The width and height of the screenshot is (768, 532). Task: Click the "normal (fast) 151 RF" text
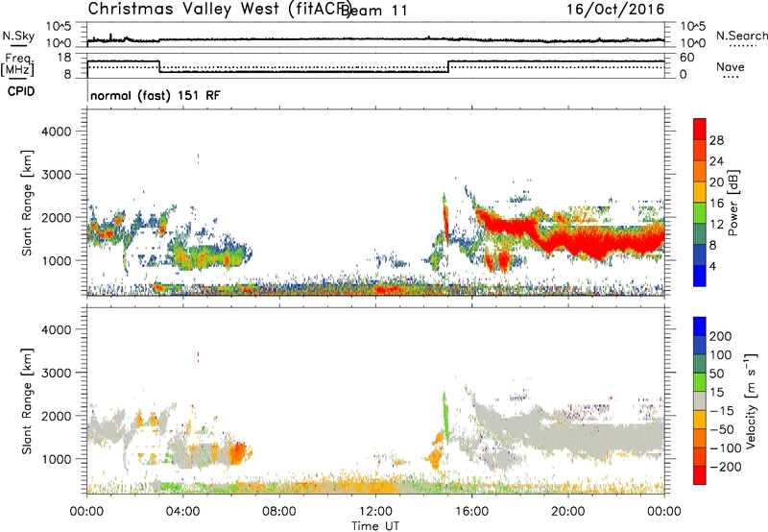(x=156, y=95)
